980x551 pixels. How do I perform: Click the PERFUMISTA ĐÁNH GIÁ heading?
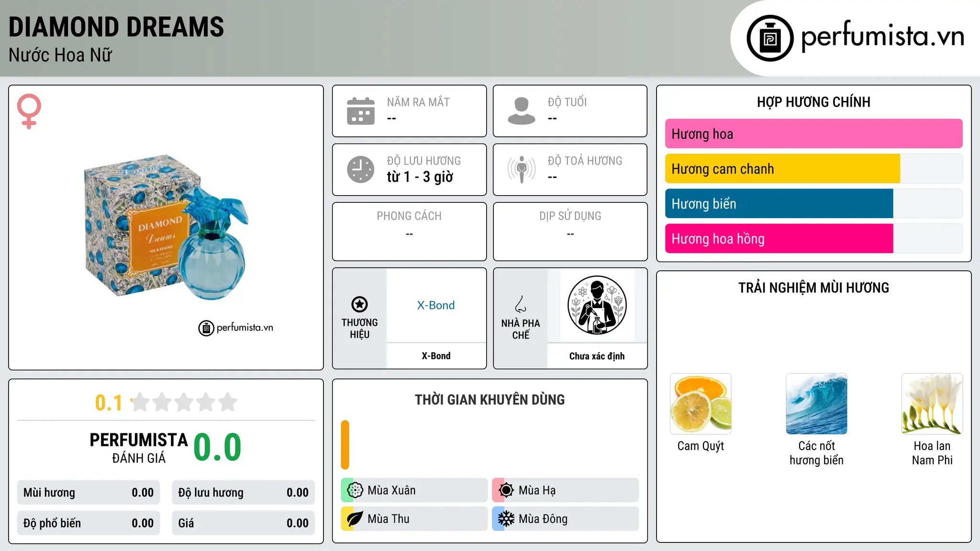point(139,448)
